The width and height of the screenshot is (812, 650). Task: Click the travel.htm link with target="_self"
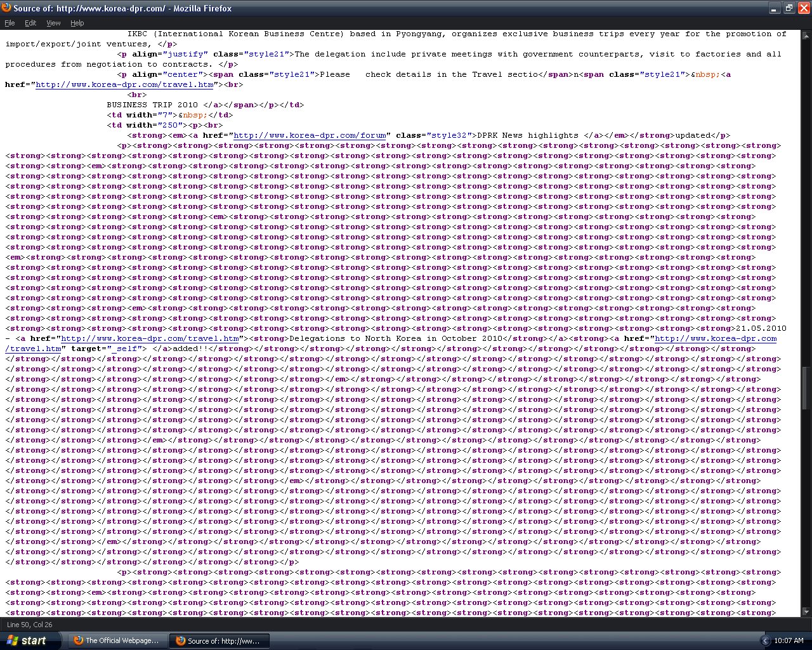click(716, 338)
